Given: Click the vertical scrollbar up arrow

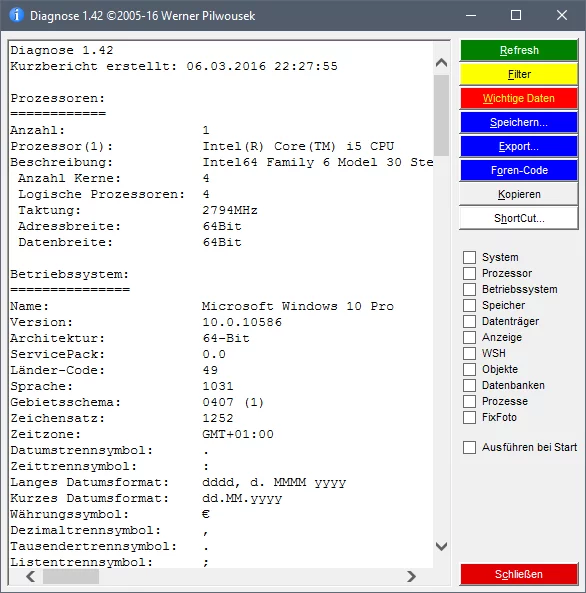Looking at the screenshot, I should coord(441,62).
